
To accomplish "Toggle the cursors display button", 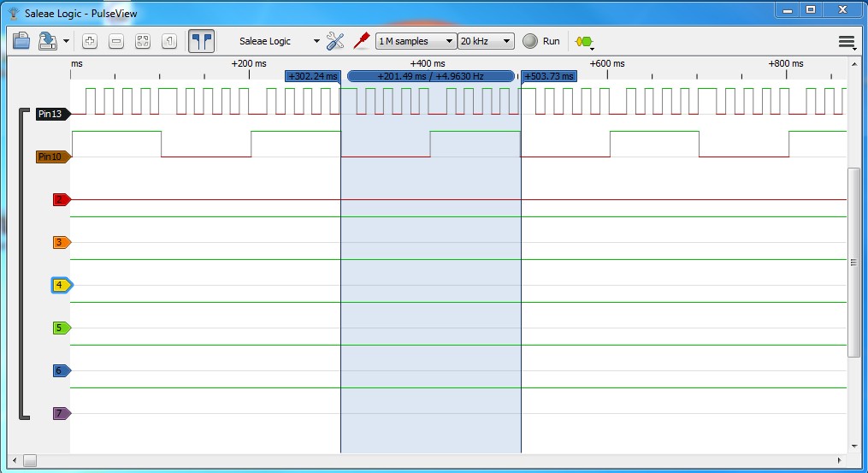I will click(202, 41).
